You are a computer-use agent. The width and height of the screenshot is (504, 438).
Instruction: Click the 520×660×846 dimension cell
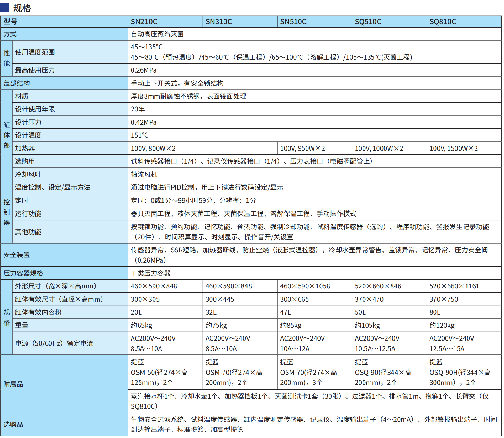coord(389,286)
